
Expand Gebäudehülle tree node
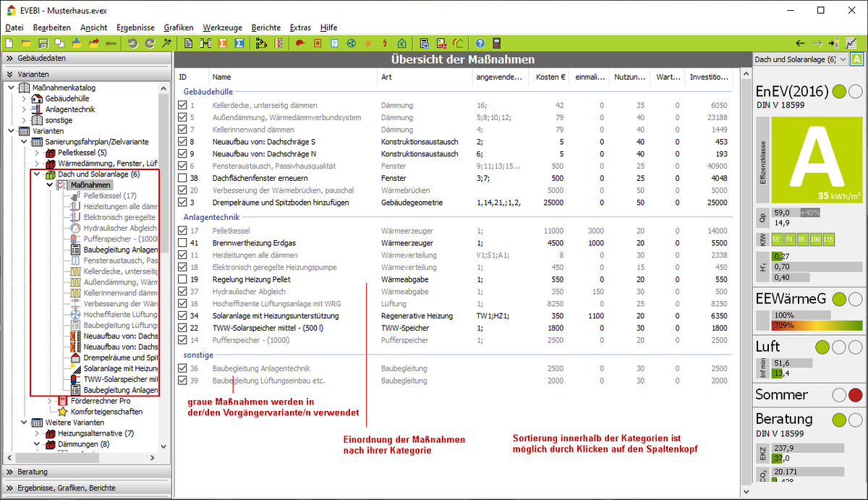[25, 98]
